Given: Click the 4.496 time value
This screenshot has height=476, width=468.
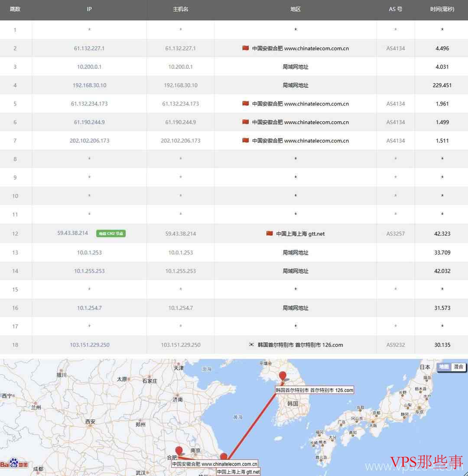Looking at the screenshot, I should [x=442, y=48].
